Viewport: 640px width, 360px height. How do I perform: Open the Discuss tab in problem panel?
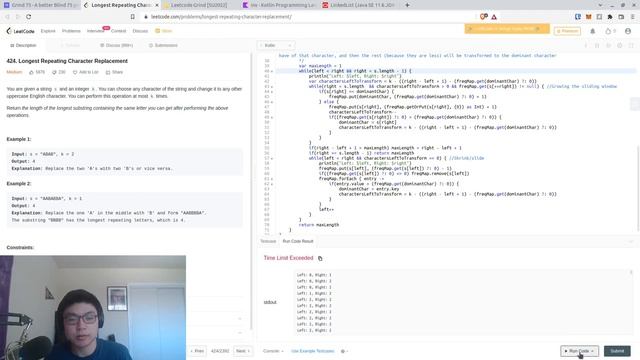pyautogui.click(x=116, y=45)
